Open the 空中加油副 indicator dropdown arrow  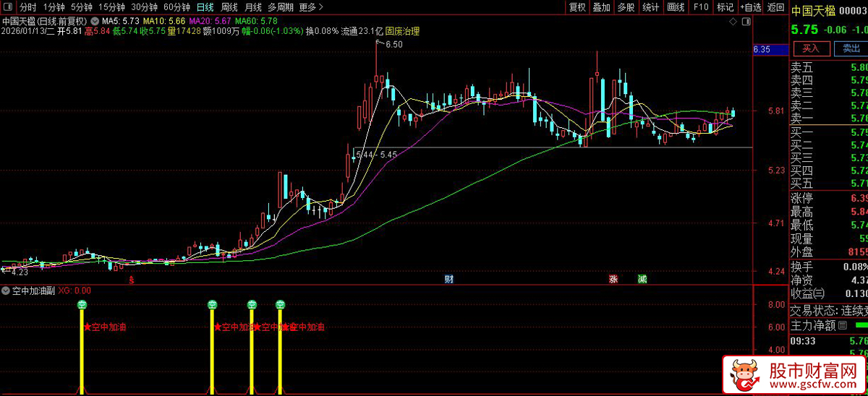pos(7,290)
